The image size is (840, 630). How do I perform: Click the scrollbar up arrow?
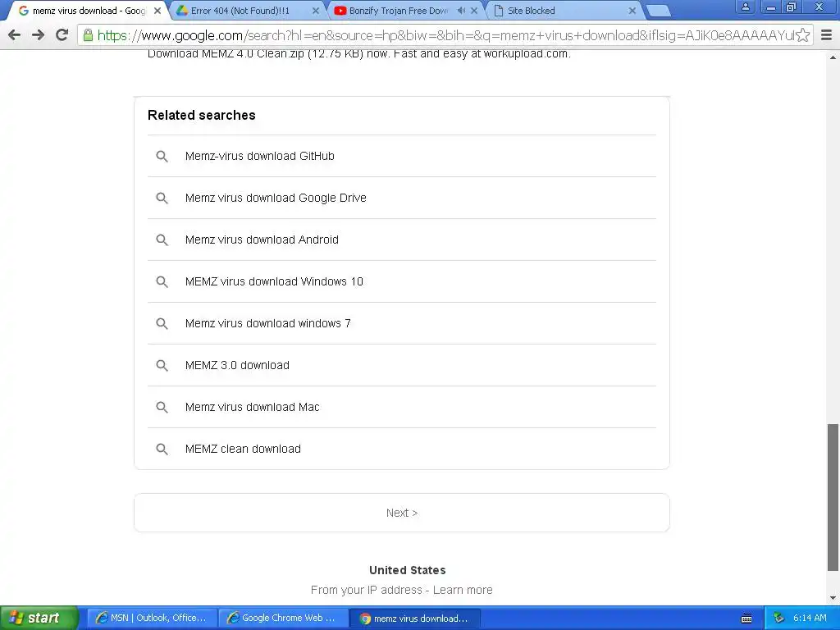point(833,57)
